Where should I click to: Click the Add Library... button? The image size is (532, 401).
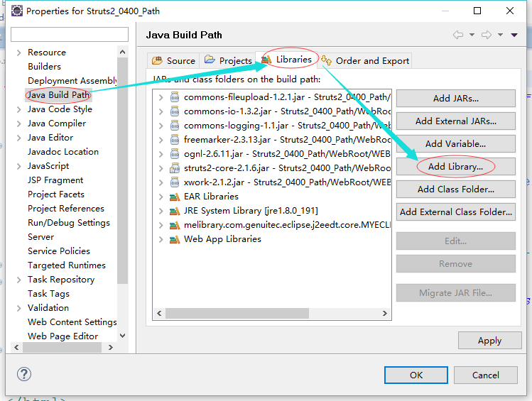coord(456,167)
